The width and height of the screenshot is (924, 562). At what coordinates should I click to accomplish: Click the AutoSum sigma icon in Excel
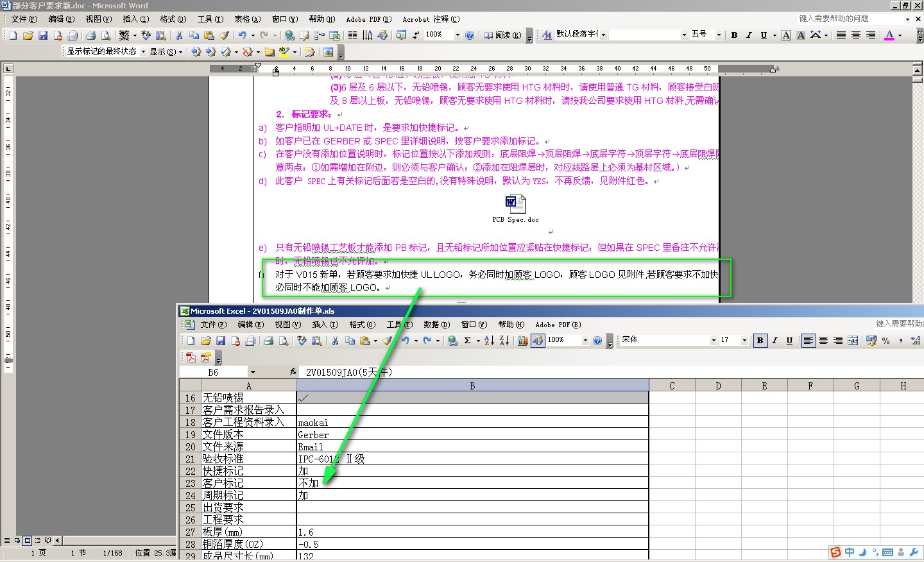point(468,341)
